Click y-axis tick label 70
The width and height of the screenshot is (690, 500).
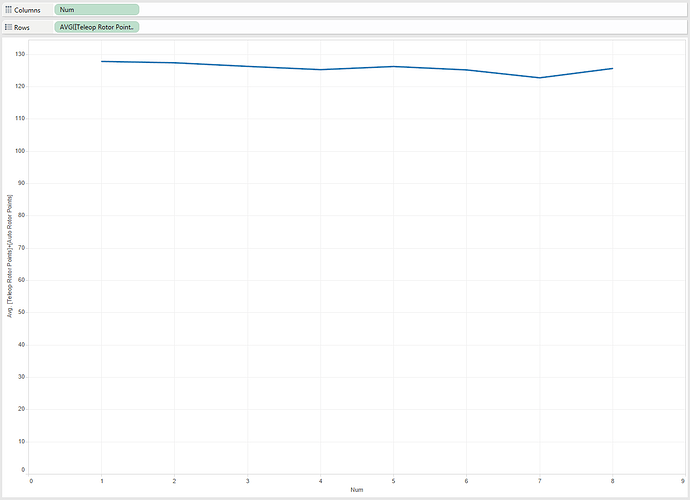21,247
